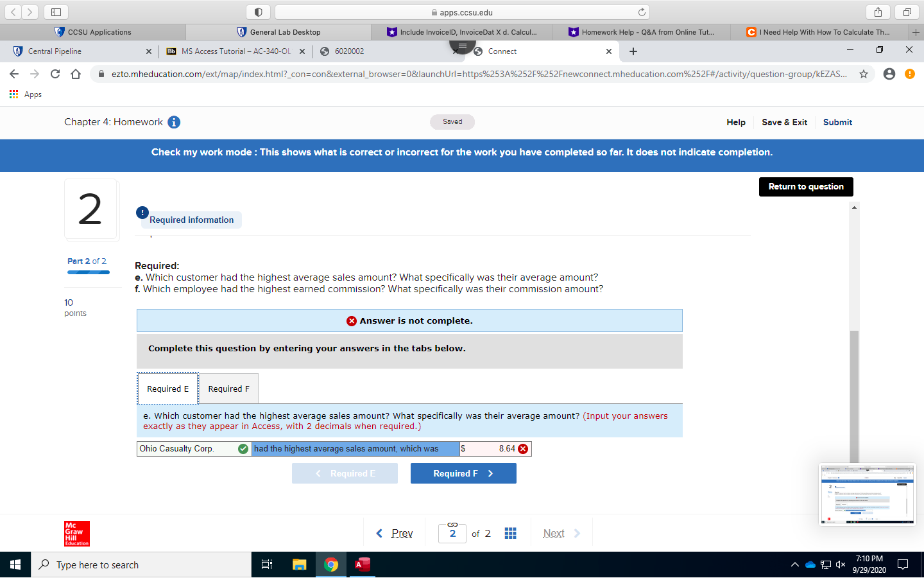Click the info icon beside Chapter 4: Homework

(173, 122)
